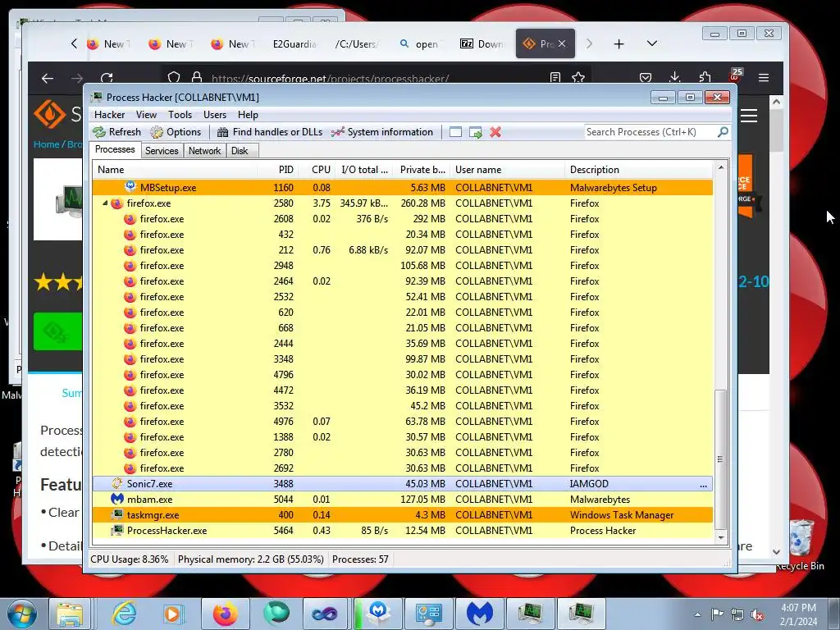Viewport: 840px width, 630px height.
Task: Open Find handles or DLLs
Action: click(x=269, y=132)
